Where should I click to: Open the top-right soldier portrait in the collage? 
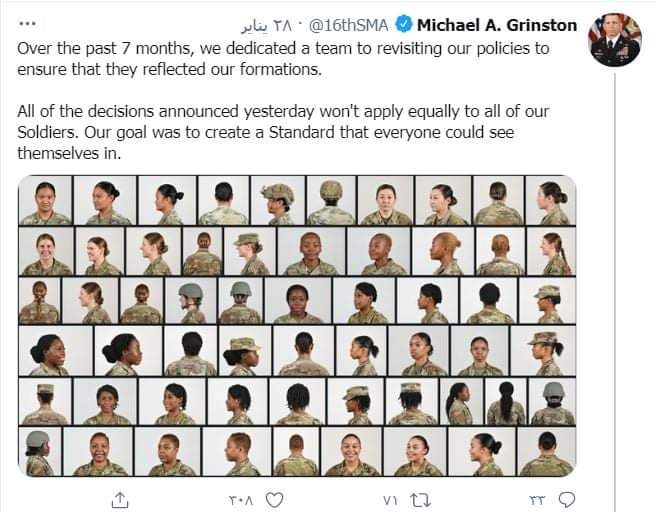click(x=552, y=200)
